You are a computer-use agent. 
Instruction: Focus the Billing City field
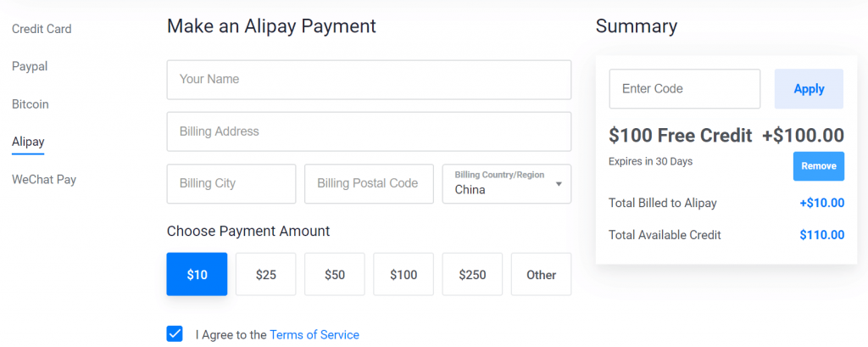(x=231, y=184)
